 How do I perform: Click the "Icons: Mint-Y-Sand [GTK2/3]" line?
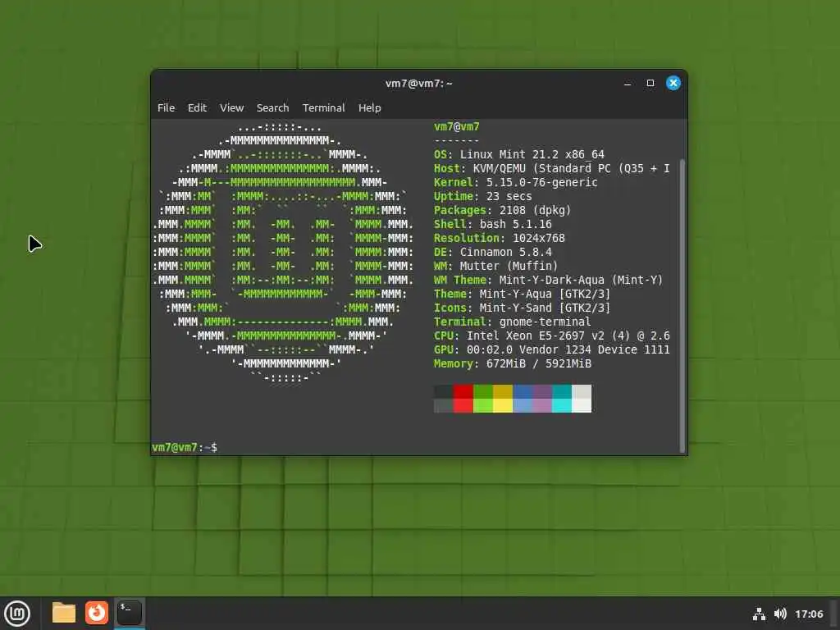[523, 308]
